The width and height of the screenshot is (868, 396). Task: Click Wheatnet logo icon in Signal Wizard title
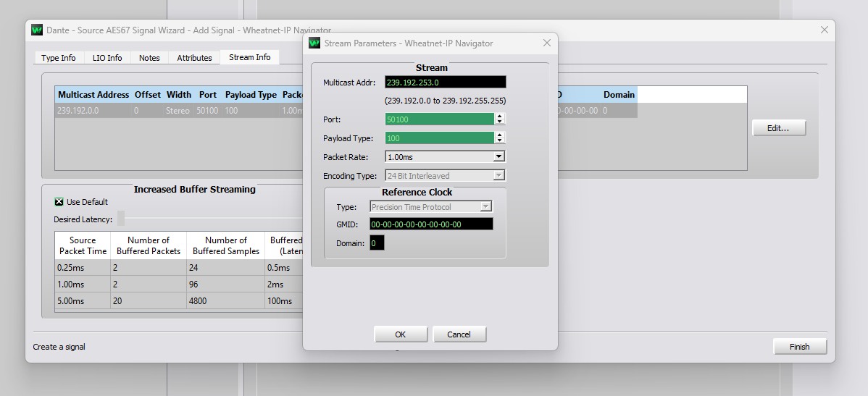37,30
